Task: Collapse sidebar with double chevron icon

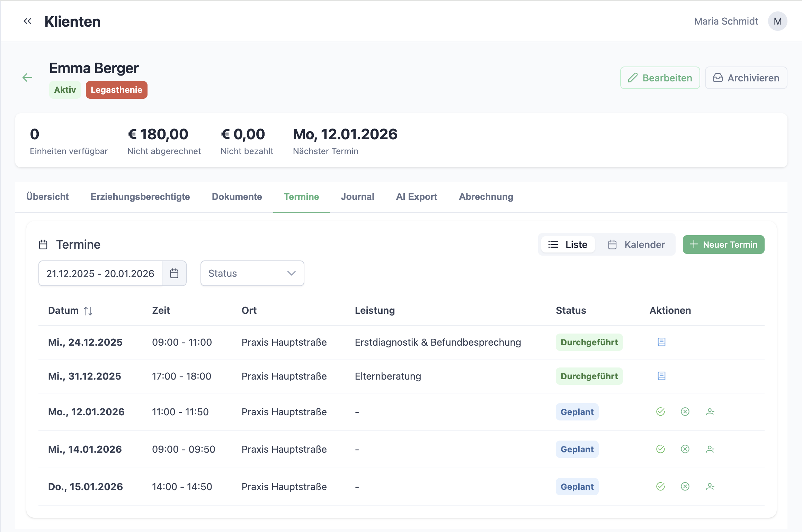Action: [x=27, y=21]
